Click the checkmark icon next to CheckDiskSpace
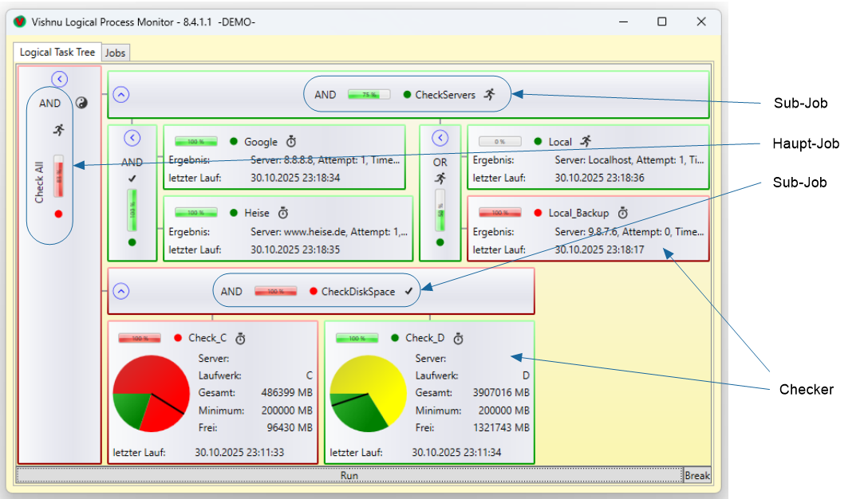Image resolution: width=868 pixels, height=499 pixels. [x=409, y=292]
